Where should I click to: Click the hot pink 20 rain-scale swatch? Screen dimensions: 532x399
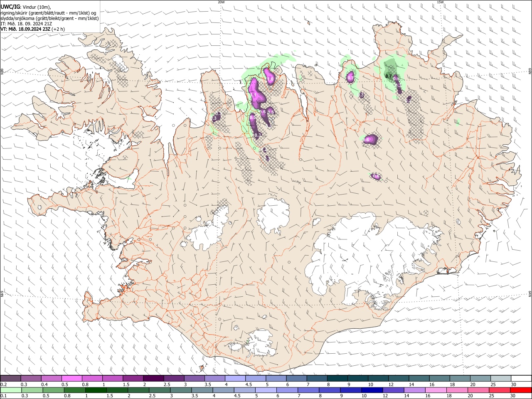coord(478,390)
